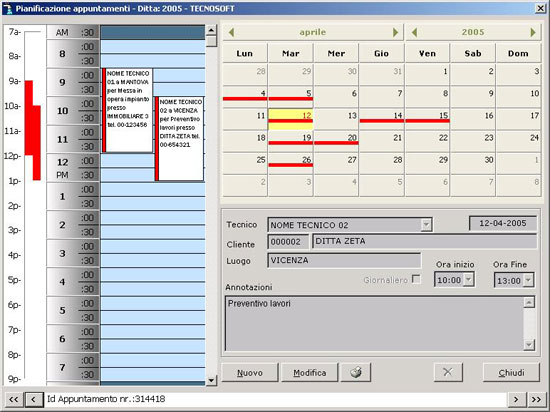The image size is (550, 412).
Task: Click the 3:30 PM time slot
Action: (153, 261)
